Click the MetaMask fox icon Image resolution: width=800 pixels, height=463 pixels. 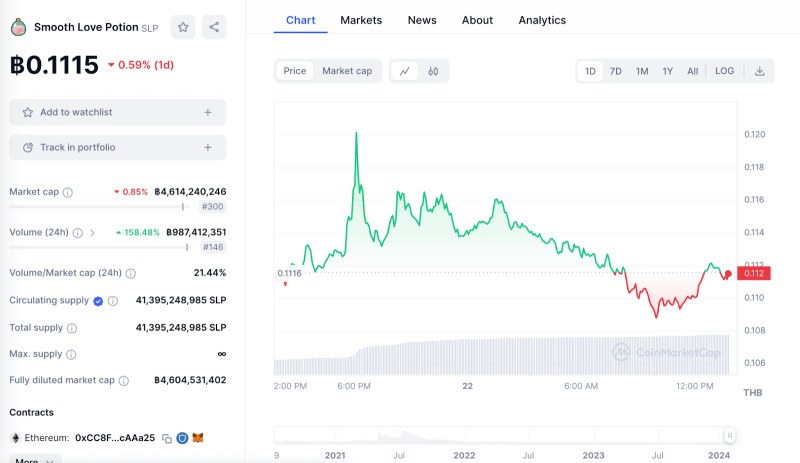pos(198,438)
